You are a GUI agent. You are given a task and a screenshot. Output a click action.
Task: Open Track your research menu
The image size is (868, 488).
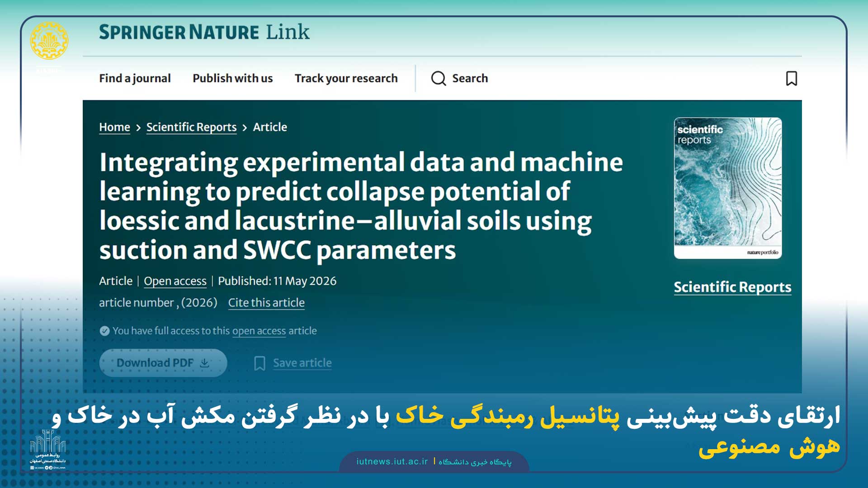[x=346, y=79]
